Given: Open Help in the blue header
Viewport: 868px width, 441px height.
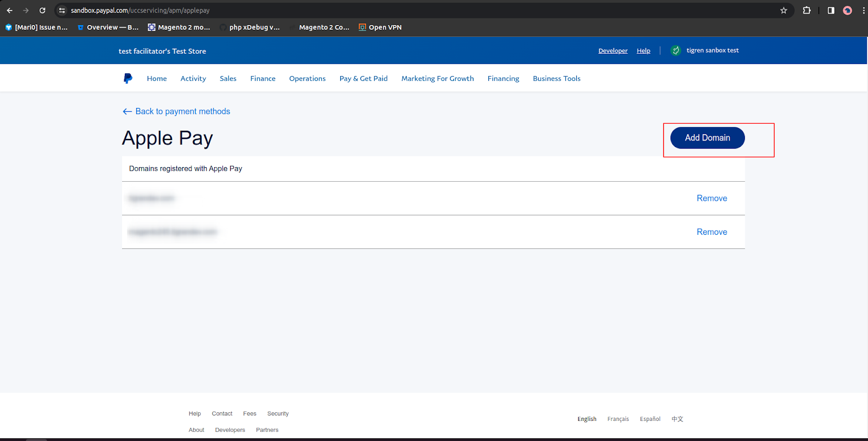Looking at the screenshot, I should (643, 50).
